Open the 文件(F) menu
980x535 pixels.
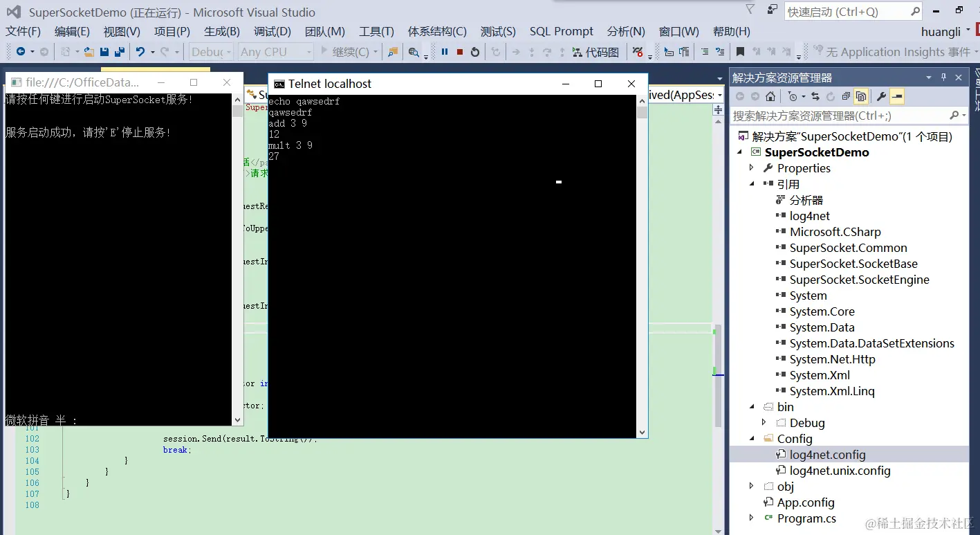(x=24, y=32)
